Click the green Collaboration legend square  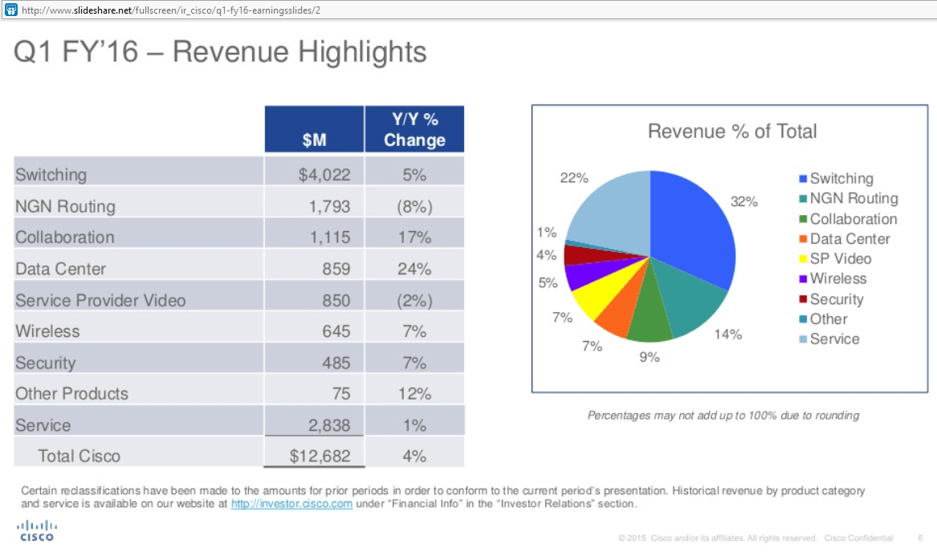(801, 218)
